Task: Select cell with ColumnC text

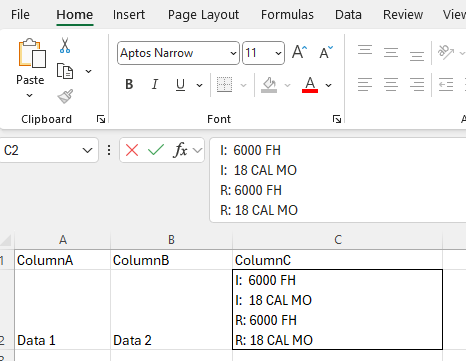Action: pyautogui.click(x=338, y=260)
